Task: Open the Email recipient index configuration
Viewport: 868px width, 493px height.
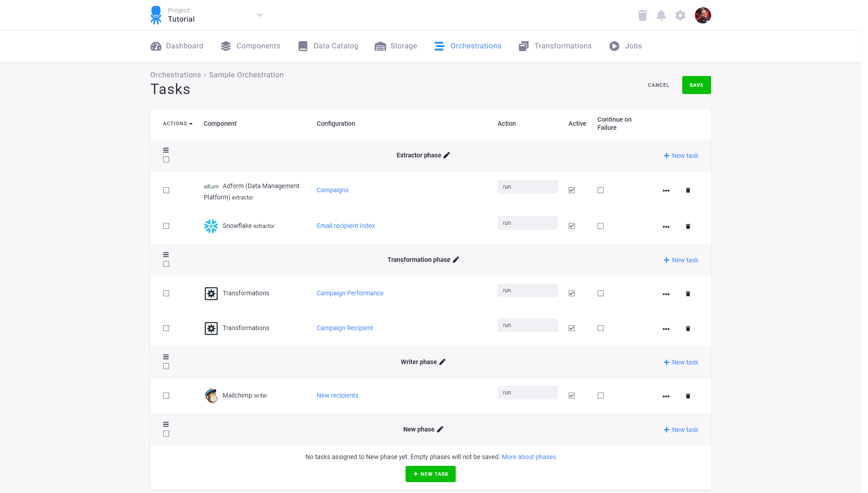Action: pyautogui.click(x=345, y=225)
